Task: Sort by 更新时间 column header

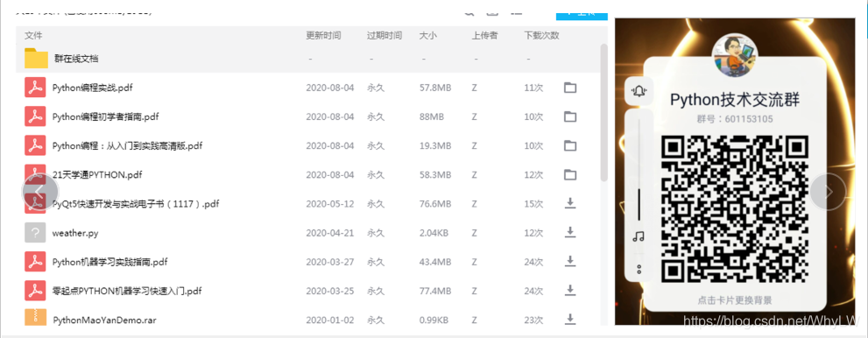Action: click(324, 35)
